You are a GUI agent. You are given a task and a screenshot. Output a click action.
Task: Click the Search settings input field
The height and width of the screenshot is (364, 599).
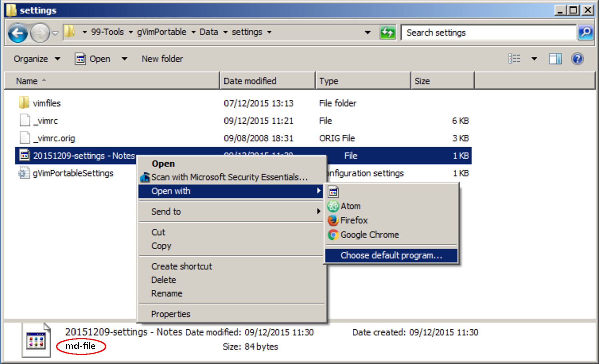488,33
